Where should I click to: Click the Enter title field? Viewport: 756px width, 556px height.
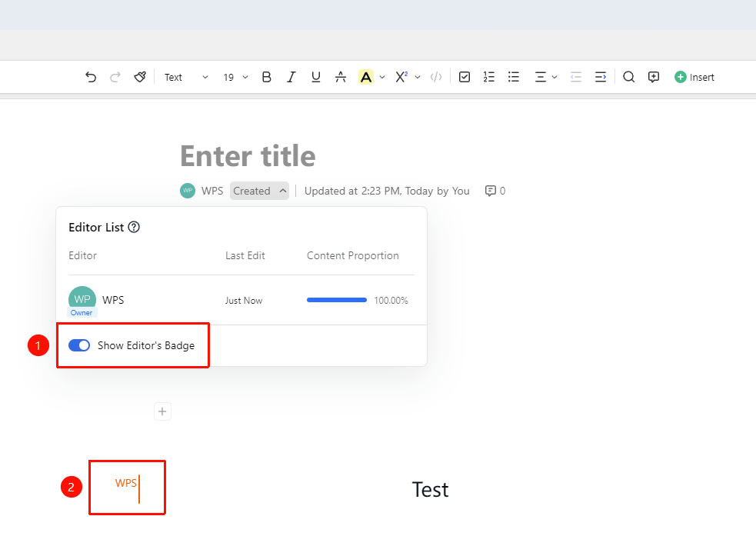(248, 156)
